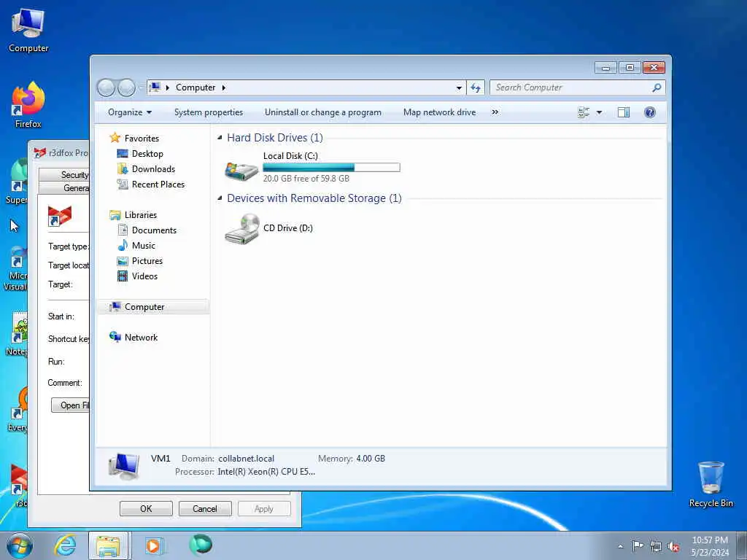Collapse Devices with Removable Storage group
This screenshot has height=560, width=747.
[x=220, y=198]
